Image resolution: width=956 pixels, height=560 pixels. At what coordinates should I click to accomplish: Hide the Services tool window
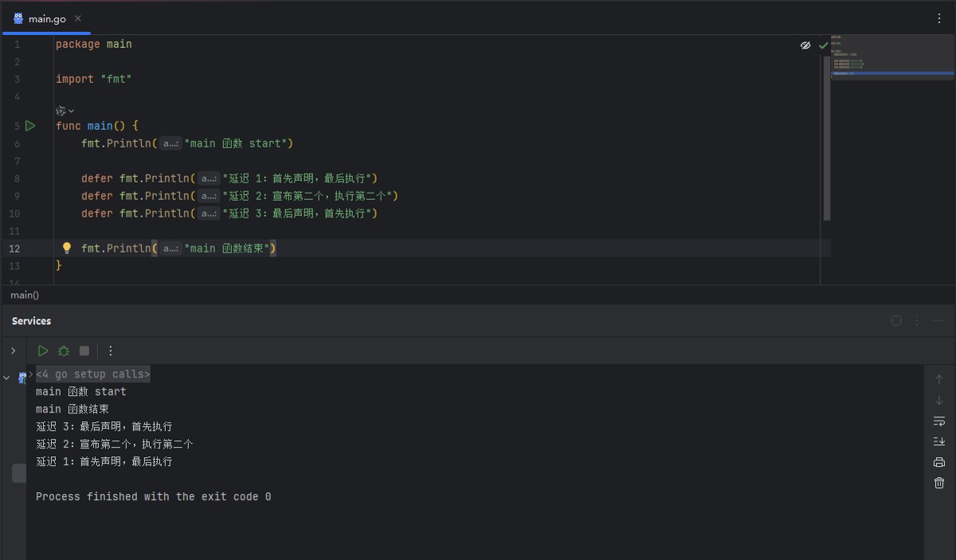coord(938,320)
